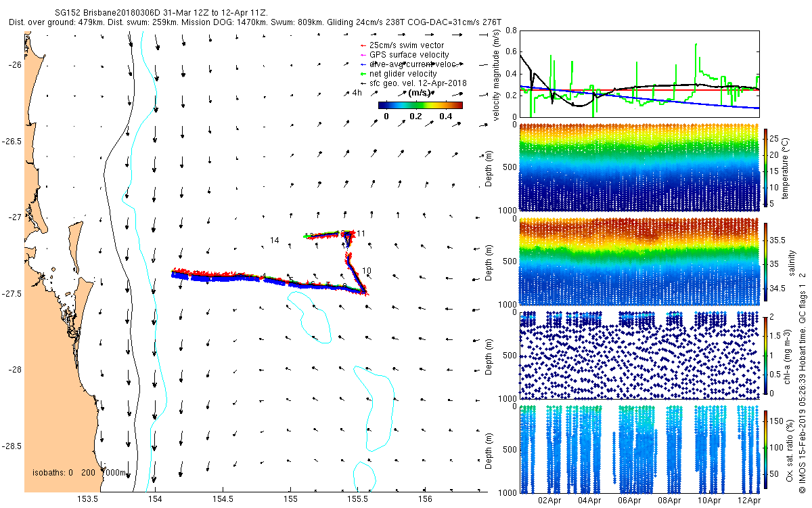Click the velocity (m/s) color bar
This screenshot has height=508, width=812.
coord(420,105)
